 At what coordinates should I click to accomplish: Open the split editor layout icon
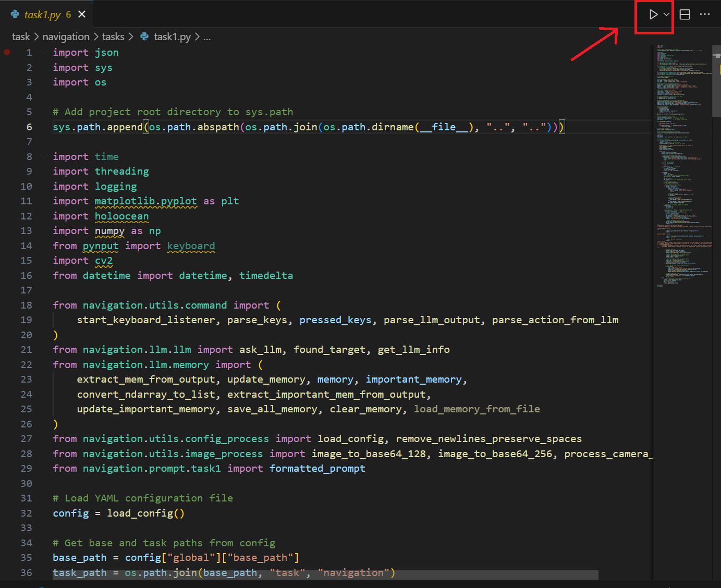coord(685,15)
